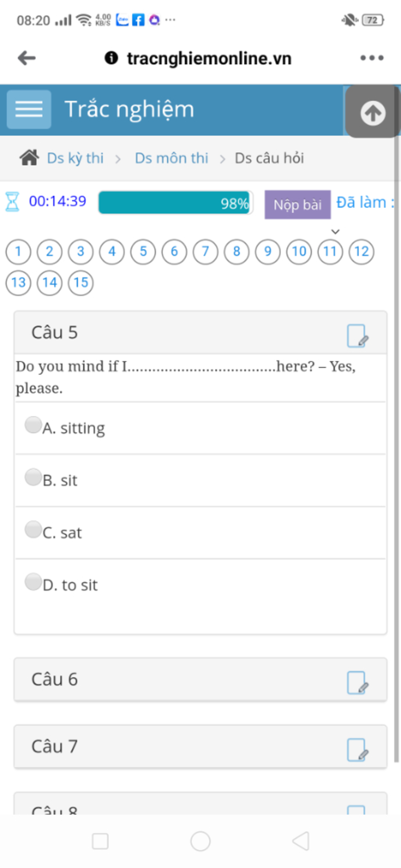Click the note icon on Câu 7

click(x=358, y=749)
